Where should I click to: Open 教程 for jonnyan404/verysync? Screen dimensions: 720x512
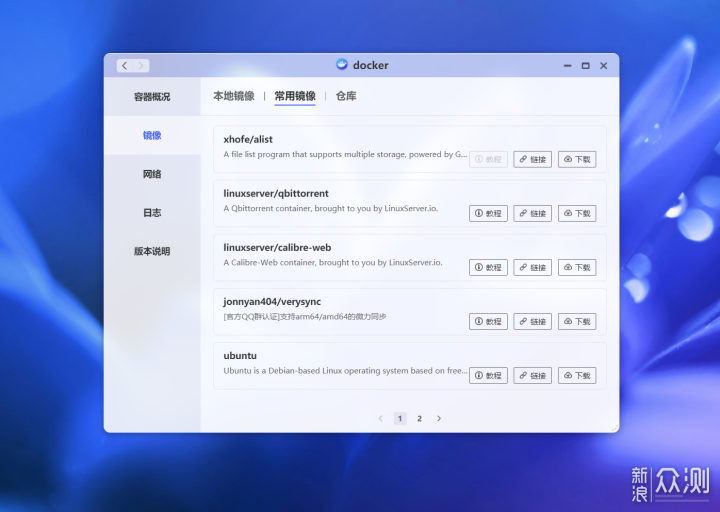click(488, 321)
